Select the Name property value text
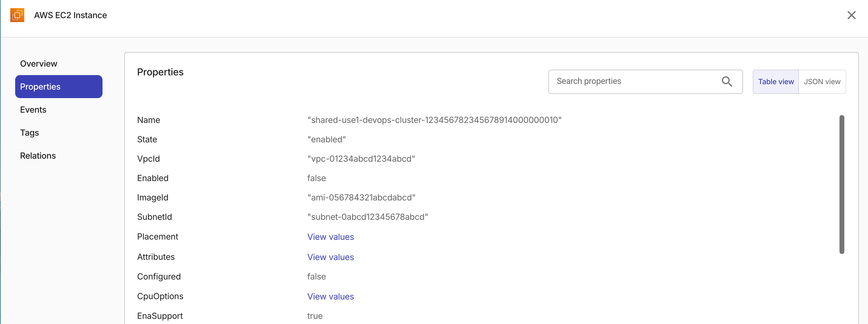This screenshot has height=324, width=868. [434, 120]
